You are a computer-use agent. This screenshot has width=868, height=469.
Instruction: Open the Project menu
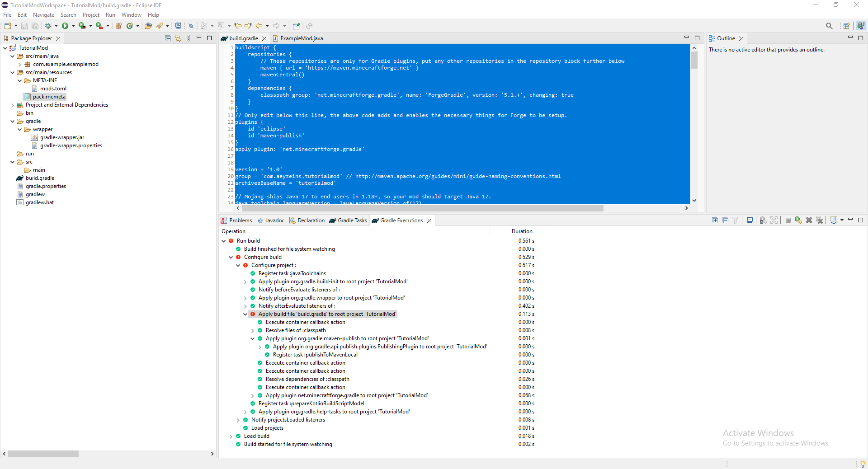(91, 15)
